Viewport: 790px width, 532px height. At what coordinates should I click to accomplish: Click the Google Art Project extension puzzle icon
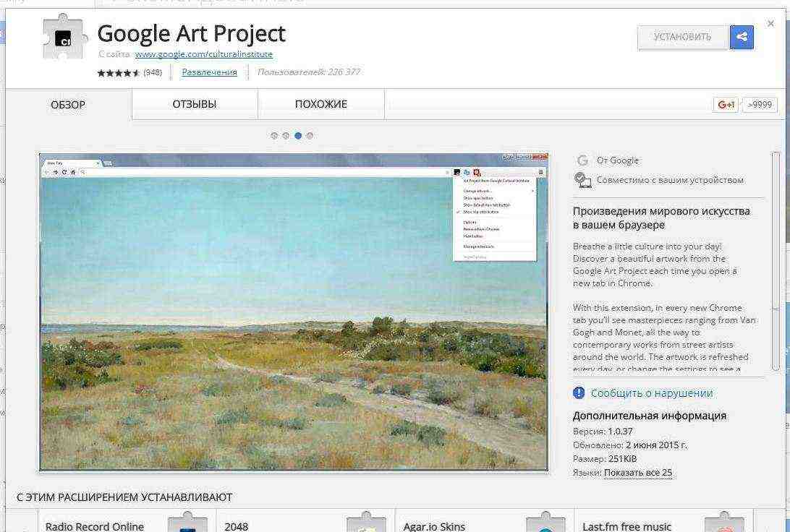click(63, 38)
